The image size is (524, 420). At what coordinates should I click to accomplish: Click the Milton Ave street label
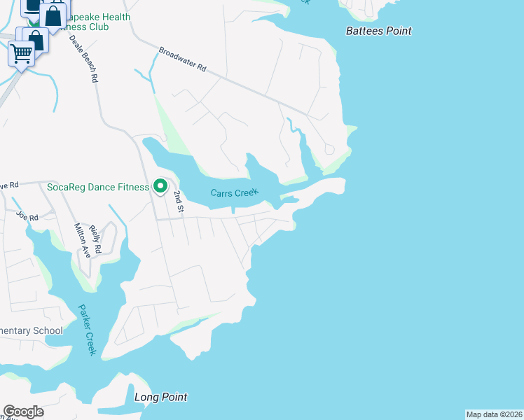(82, 240)
